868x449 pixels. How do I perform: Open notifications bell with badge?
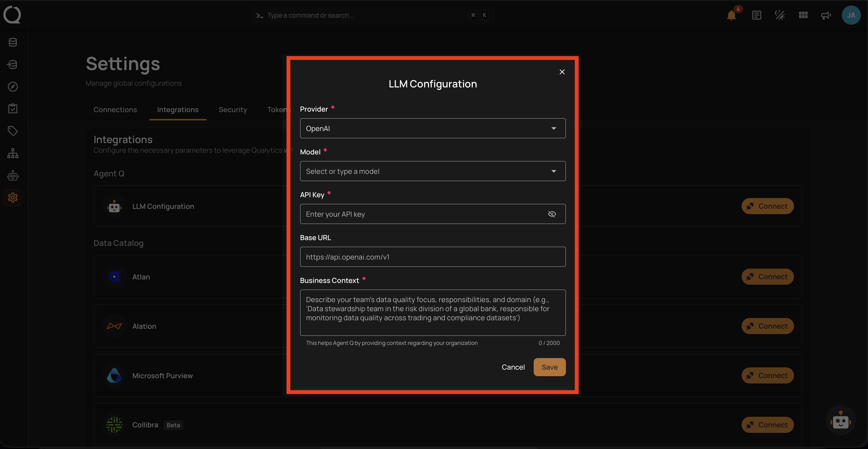click(x=732, y=15)
